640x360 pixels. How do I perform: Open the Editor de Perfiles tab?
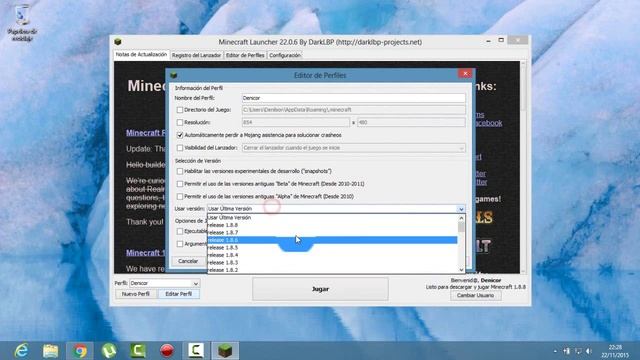click(x=245, y=55)
